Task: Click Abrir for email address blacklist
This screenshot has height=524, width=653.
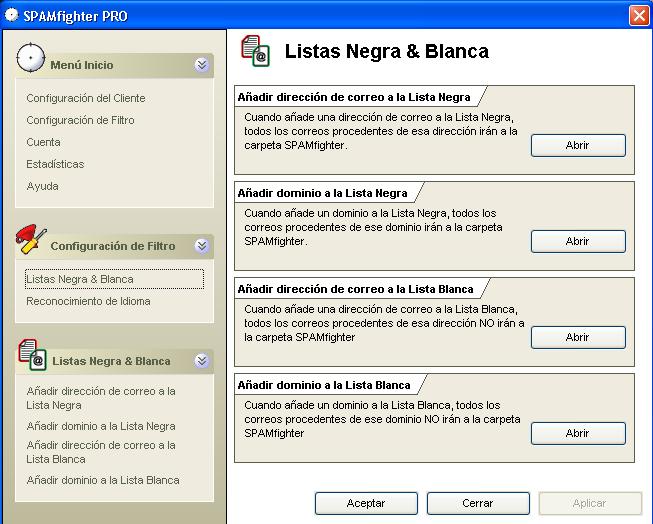Action: (x=578, y=145)
